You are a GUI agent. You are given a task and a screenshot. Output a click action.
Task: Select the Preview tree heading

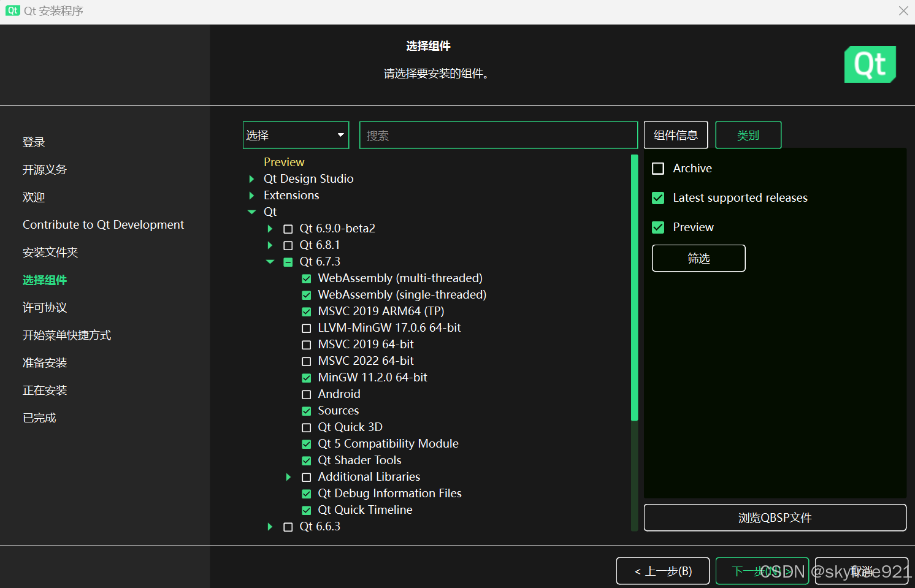(x=284, y=162)
